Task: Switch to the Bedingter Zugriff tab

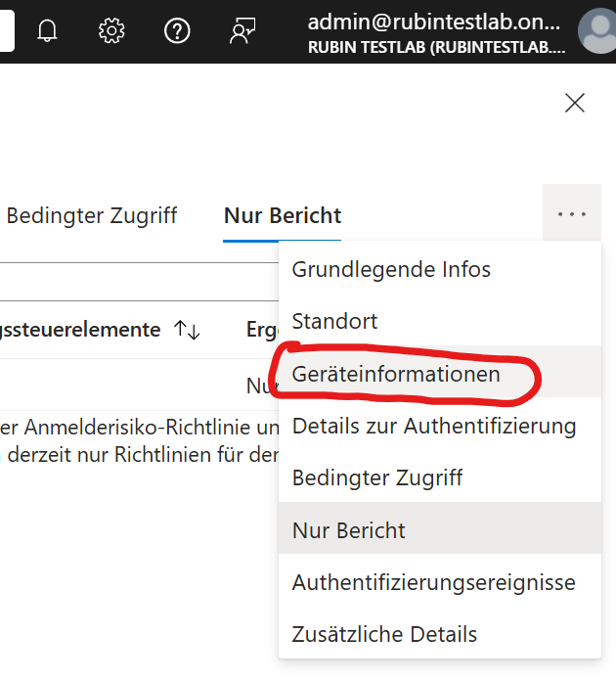Action: tap(92, 215)
